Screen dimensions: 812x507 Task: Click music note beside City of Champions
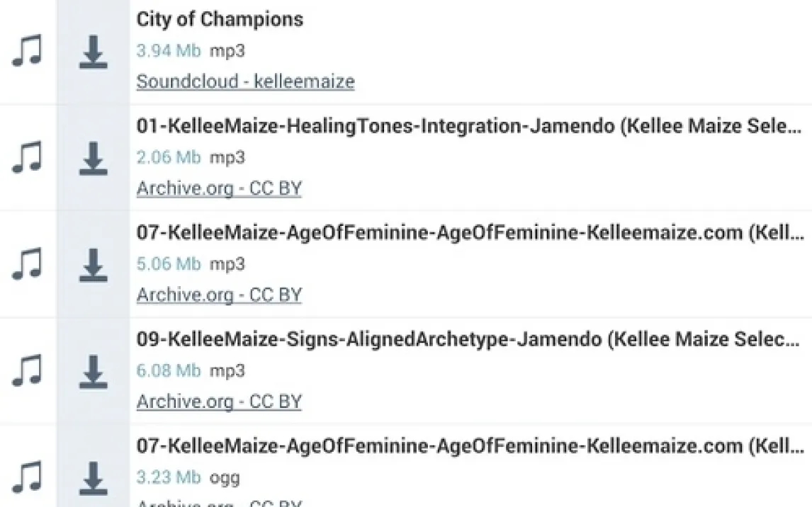(x=27, y=52)
